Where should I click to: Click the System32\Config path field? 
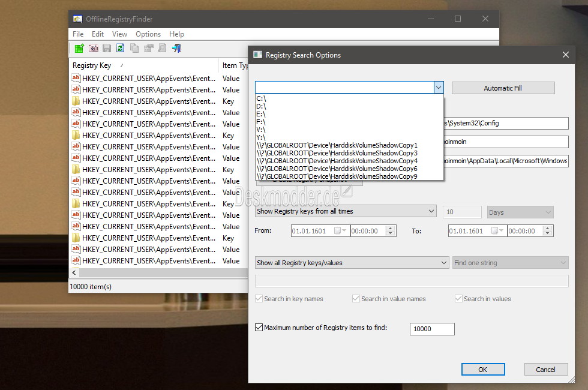506,123
